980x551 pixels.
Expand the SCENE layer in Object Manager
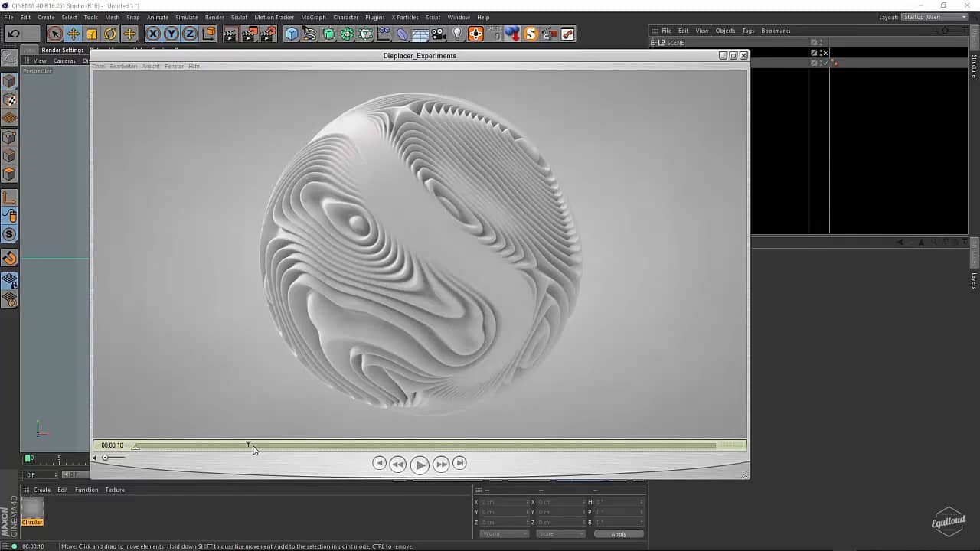click(x=654, y=43)
